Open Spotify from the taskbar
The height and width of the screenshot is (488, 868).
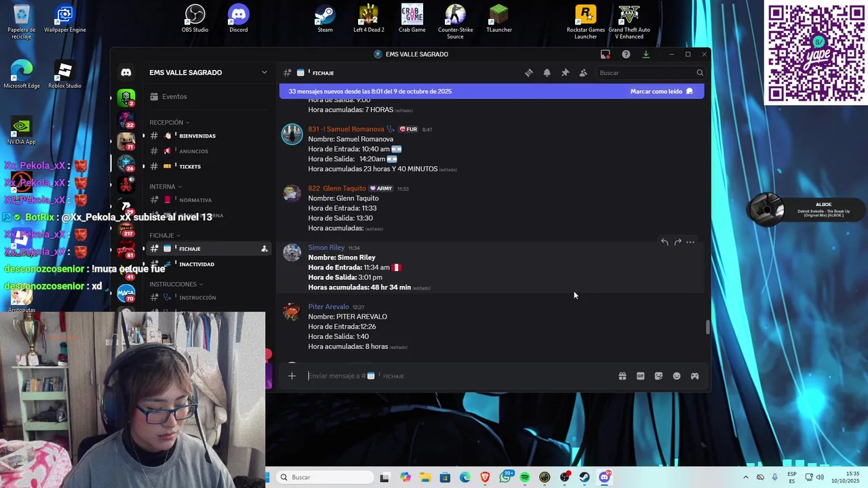click(525, 477)
